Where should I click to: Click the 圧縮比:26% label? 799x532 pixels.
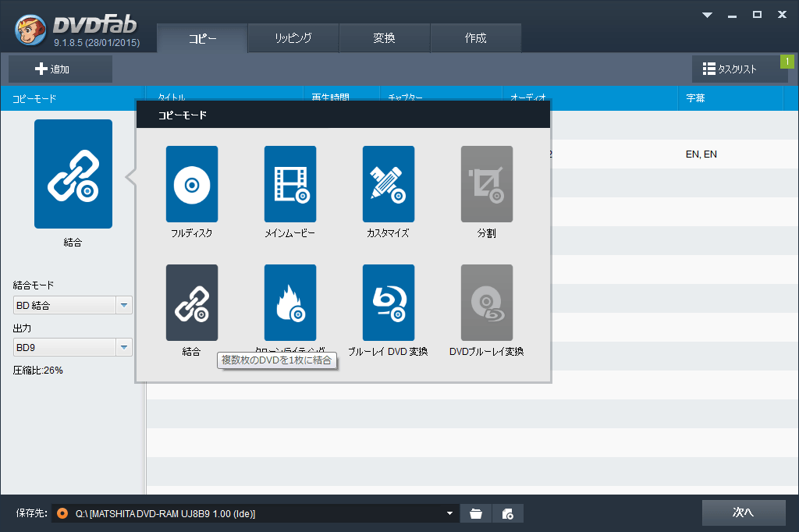pyautogui.click(x=37, y=371)
